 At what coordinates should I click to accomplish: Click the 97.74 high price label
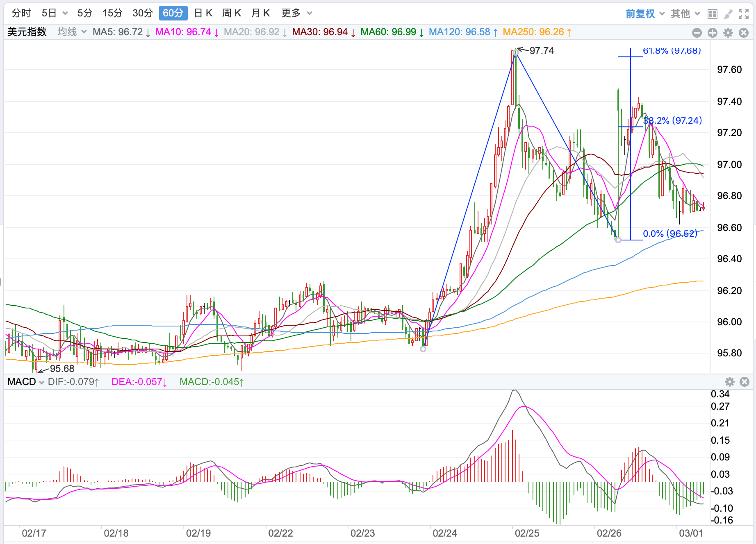tap(542, 51)
